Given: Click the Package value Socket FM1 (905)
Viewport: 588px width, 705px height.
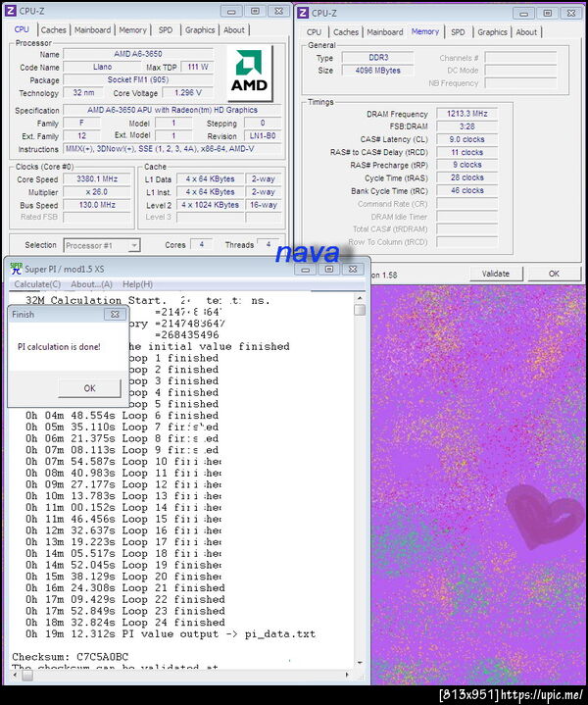Looking at the screenshot, I should pyautogui.click(x=138, y=80).
